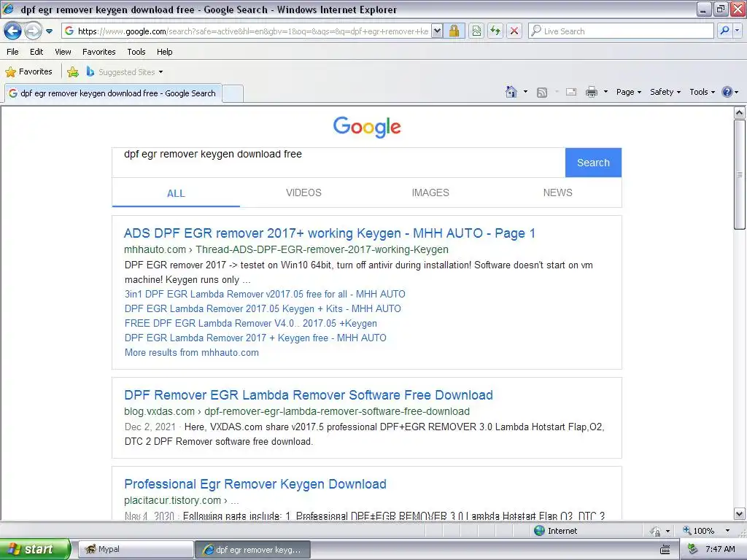Open ADS DPF EGR remover 2017+ result
The width and height of the screenshot is (747, 560).
pos(329,233)
